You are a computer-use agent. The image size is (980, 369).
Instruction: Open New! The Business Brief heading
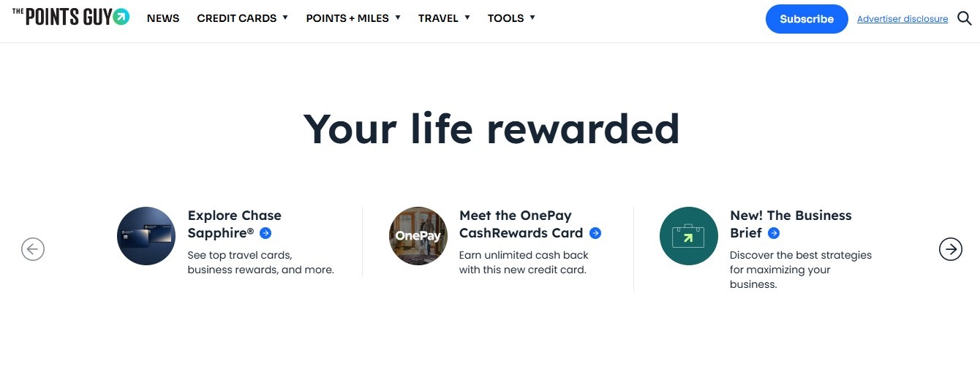pos(791,216)
